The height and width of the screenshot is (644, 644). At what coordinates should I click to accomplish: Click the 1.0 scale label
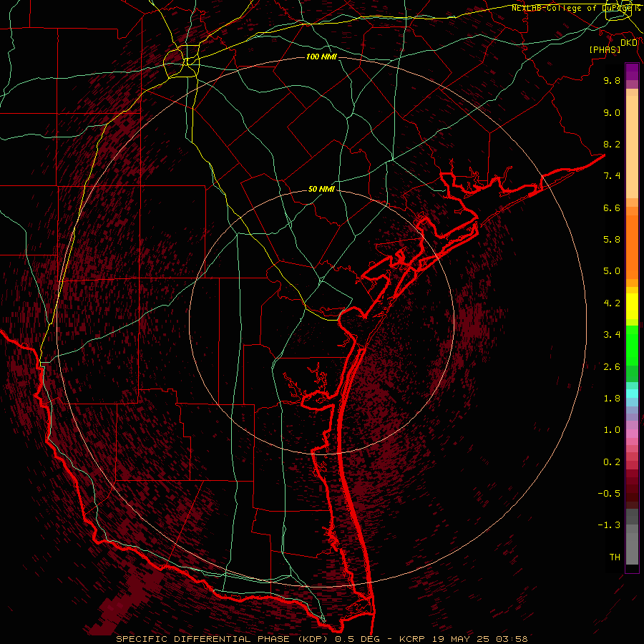click(x=612, y=430)
